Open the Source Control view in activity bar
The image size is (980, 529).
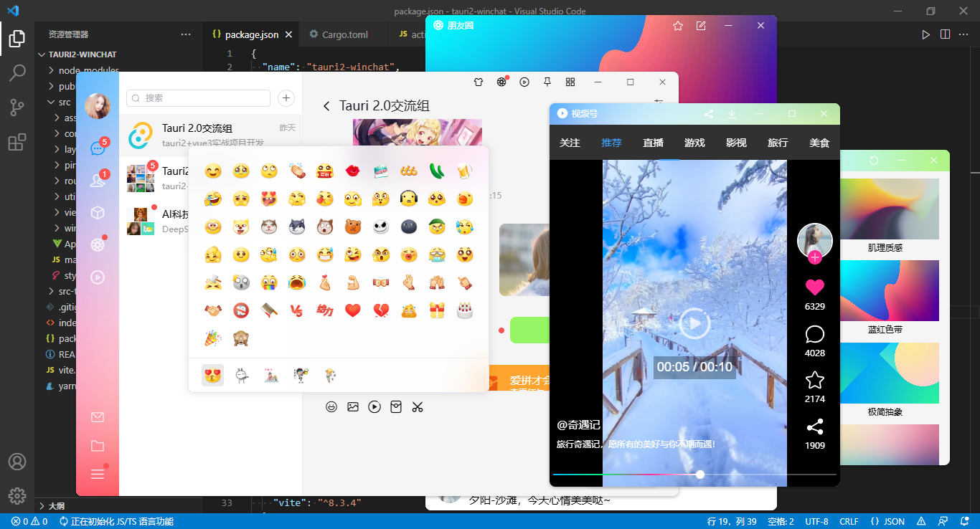pos(17,108)
